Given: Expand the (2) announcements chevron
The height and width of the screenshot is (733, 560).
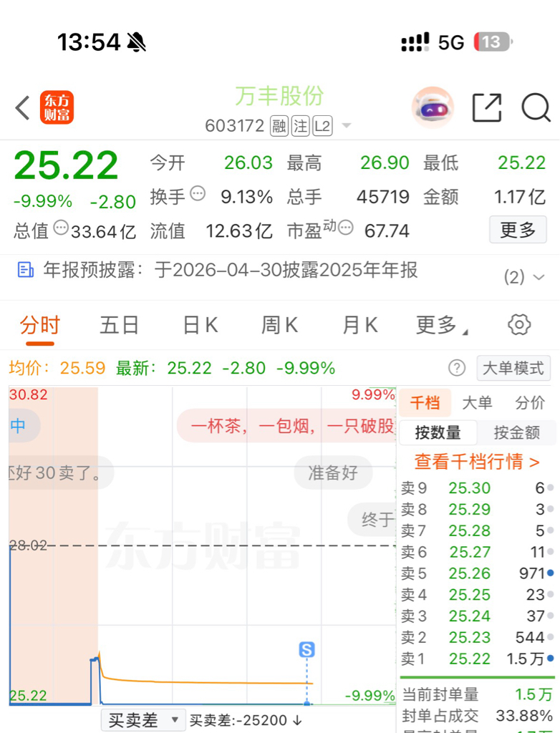Looking at the screenshot, I should coord(539,277).
